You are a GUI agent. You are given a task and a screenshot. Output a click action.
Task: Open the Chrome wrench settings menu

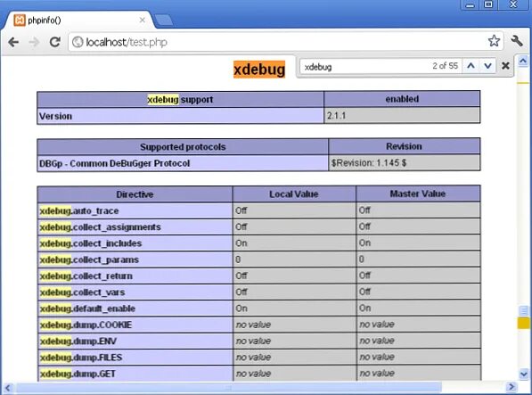[x=517, y=41]
